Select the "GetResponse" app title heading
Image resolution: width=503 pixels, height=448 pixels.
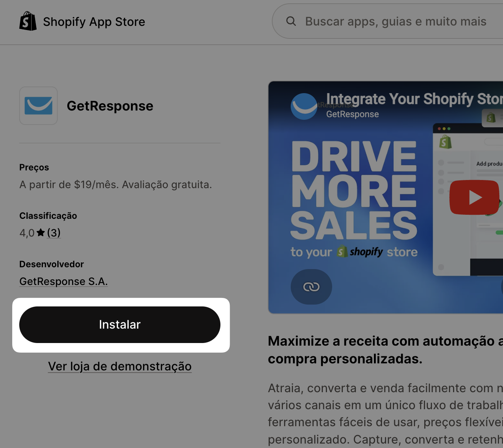pos(110,106)
